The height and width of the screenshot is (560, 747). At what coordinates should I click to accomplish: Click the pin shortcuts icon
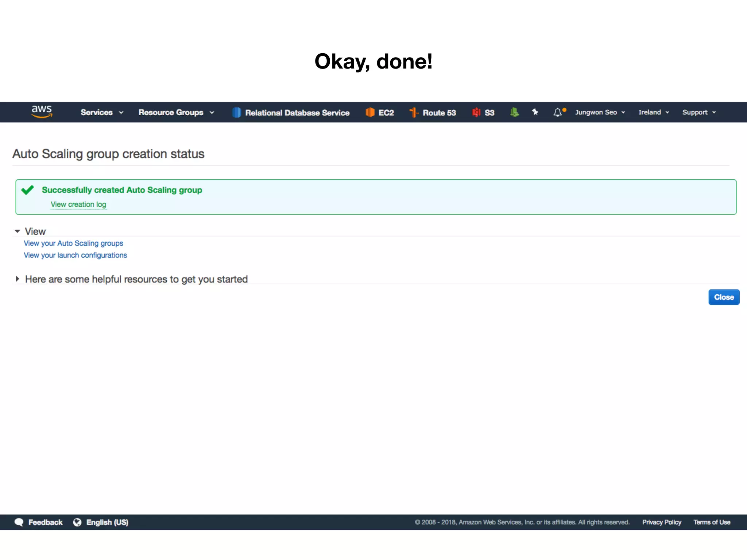535,112
